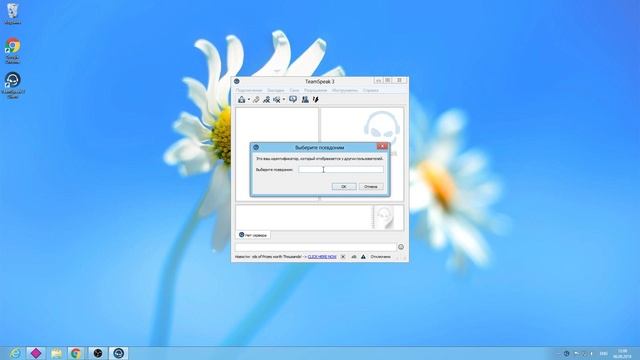
Task: Open File Explorer from the taskbar
Action: pos(56,353)
